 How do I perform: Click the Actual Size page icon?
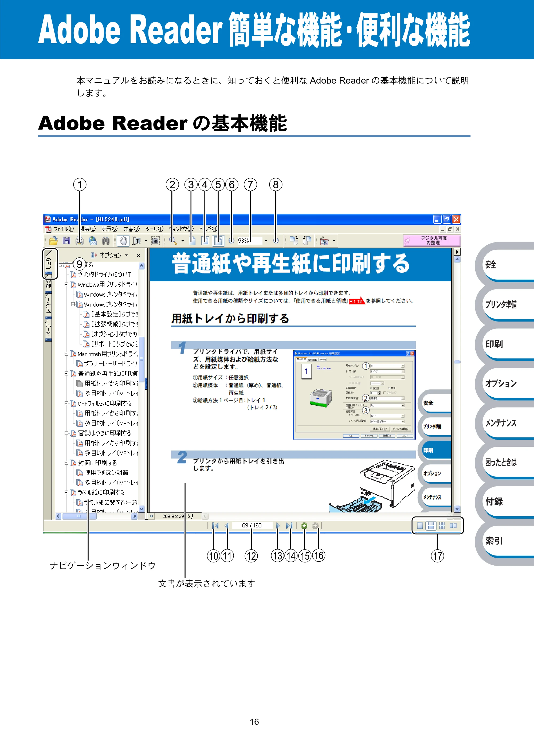pyautogui.click(x=192, y=241)
